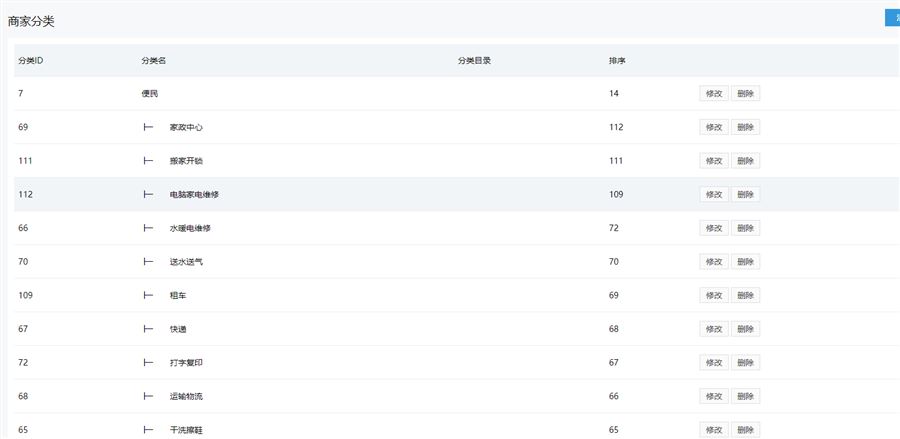The image size is (900, 439).
Task: Click 修改 in the 快递 row
Action: coord(713,329)
